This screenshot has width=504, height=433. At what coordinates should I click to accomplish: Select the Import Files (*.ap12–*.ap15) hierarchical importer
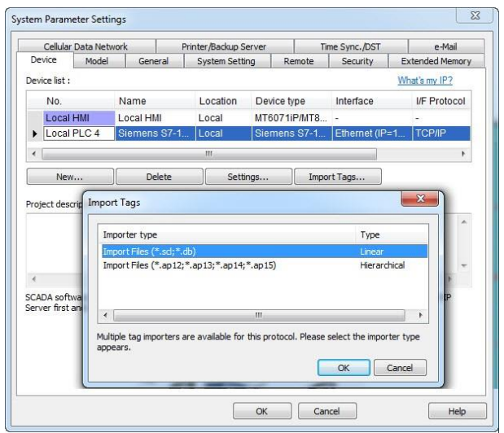click(x=189, y=265)
